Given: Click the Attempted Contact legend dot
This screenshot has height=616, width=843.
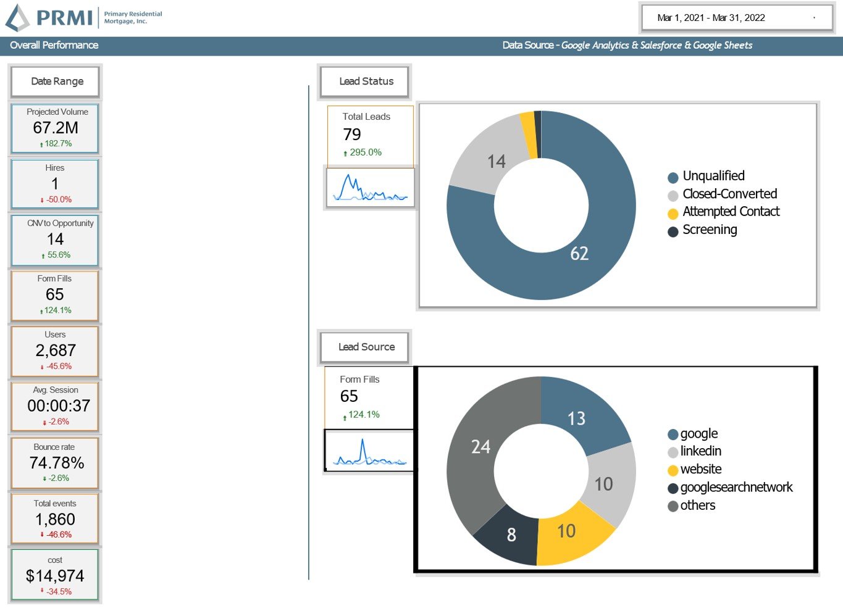Looking at the screenshot, I should (673, 214).
